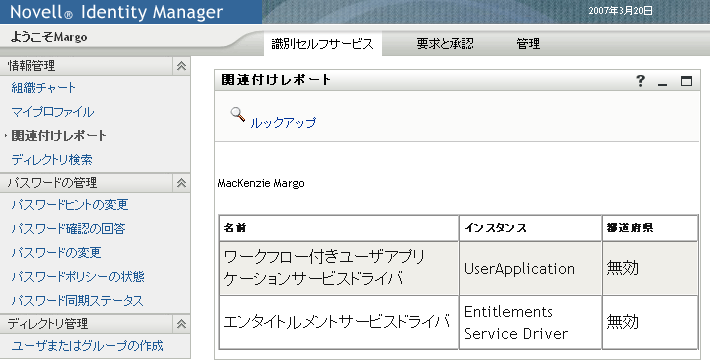Screen dimensions: 710x360
Task: Open パスワードヒントの変更
Action: (x=70, y=205)
